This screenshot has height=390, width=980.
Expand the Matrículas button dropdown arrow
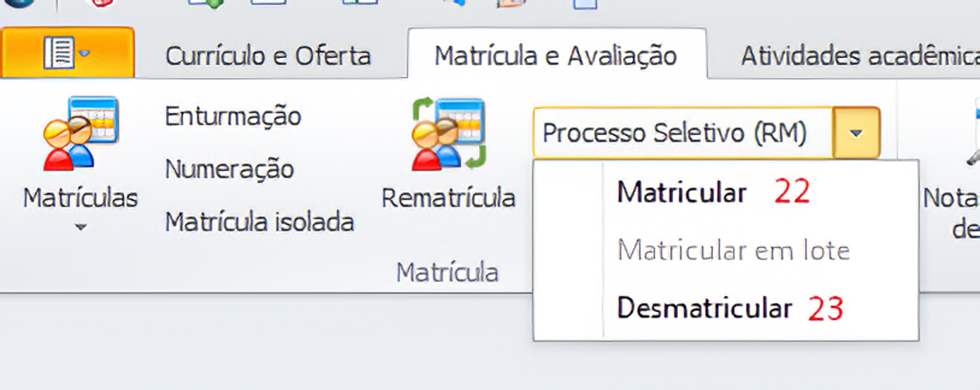[x=80, y=227]
